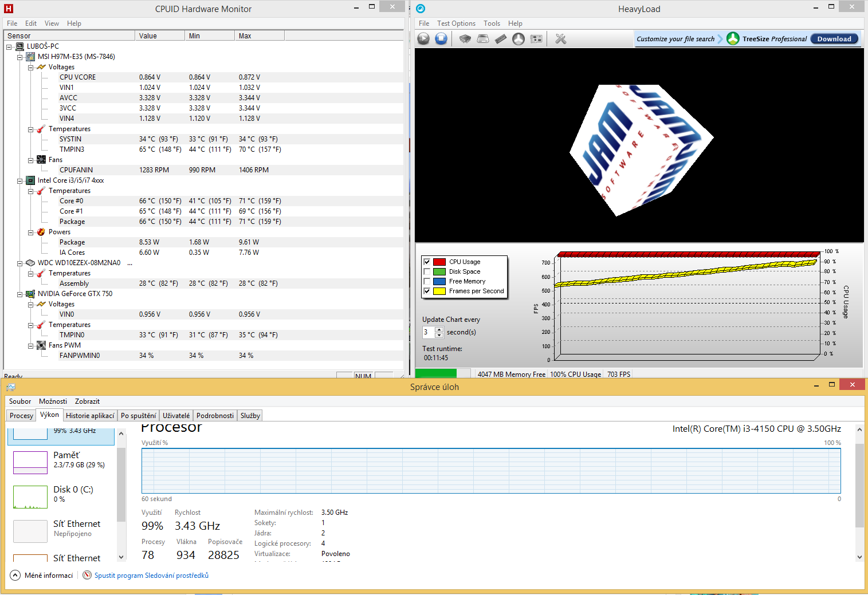
Task: Click the Customize your file search banner
Action: pyautogui.click(x=676, y=39)
